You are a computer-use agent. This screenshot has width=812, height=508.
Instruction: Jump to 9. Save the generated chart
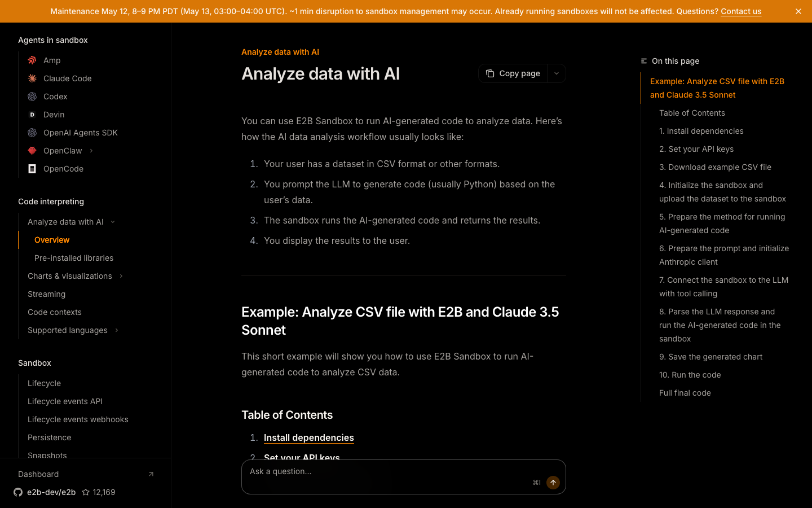tap(710, 357)
